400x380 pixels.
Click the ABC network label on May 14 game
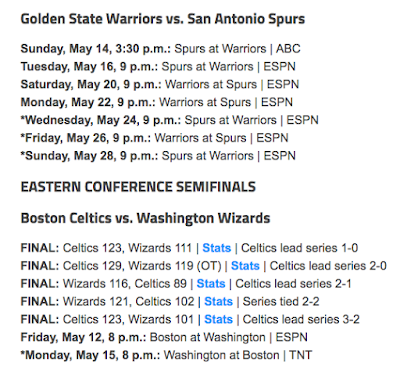coord(288,49)
